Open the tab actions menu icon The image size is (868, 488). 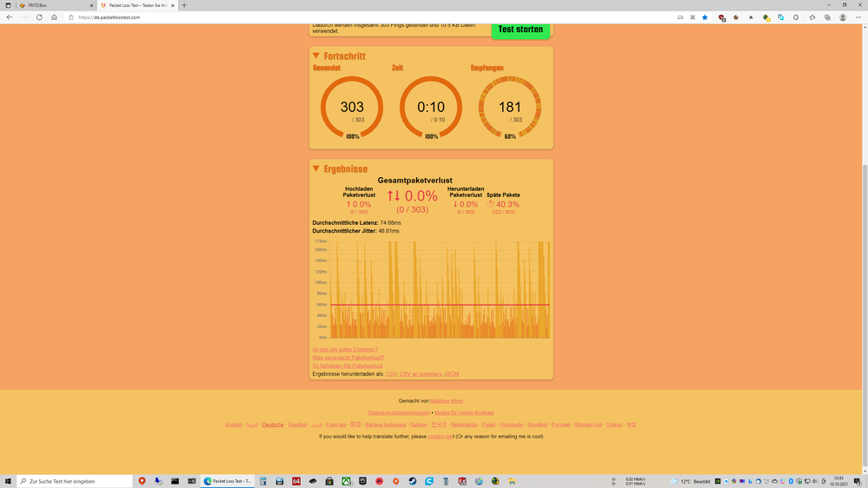(x=8, y=5)
